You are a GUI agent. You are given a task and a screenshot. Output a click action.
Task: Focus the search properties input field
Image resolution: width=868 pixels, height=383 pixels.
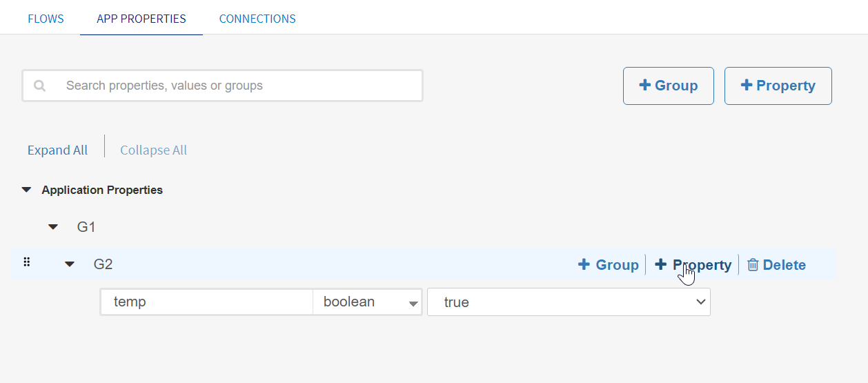235,86
